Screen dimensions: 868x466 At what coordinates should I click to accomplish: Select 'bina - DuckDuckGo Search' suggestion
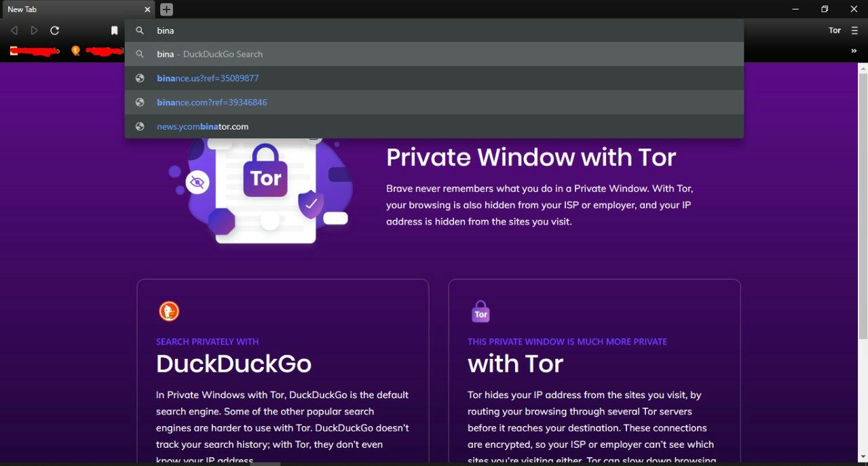coord(434,54)
